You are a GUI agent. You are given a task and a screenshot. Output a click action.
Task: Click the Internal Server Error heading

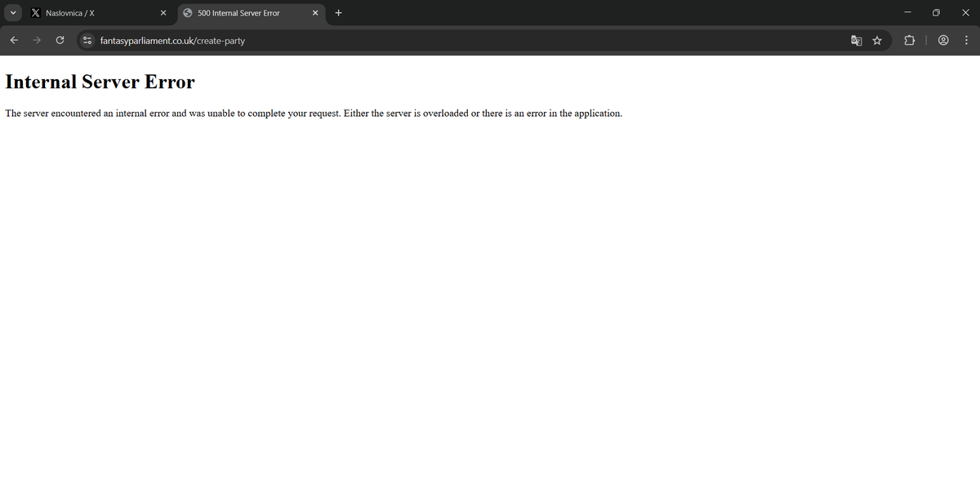click(x=100, y=82)
